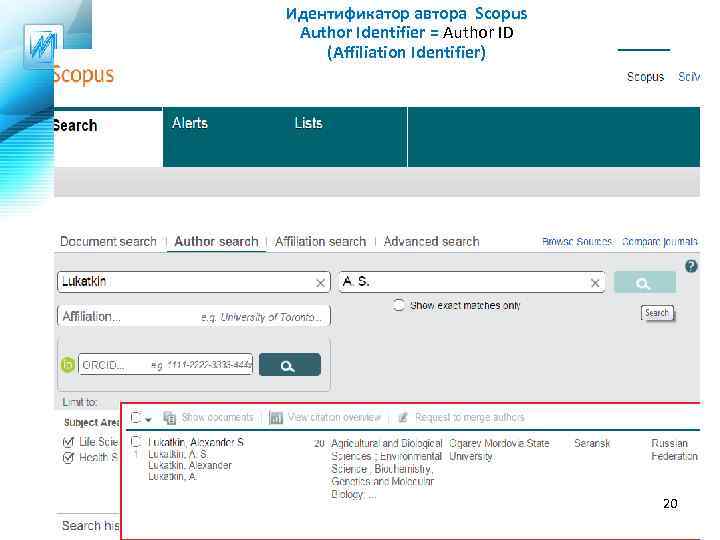Toggle the Health Sciences checkbox

click(68, 458)
